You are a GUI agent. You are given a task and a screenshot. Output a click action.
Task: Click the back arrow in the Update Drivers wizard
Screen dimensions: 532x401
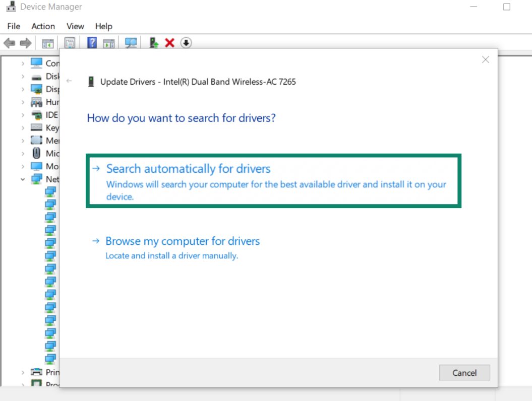click(x=69, y=81)
